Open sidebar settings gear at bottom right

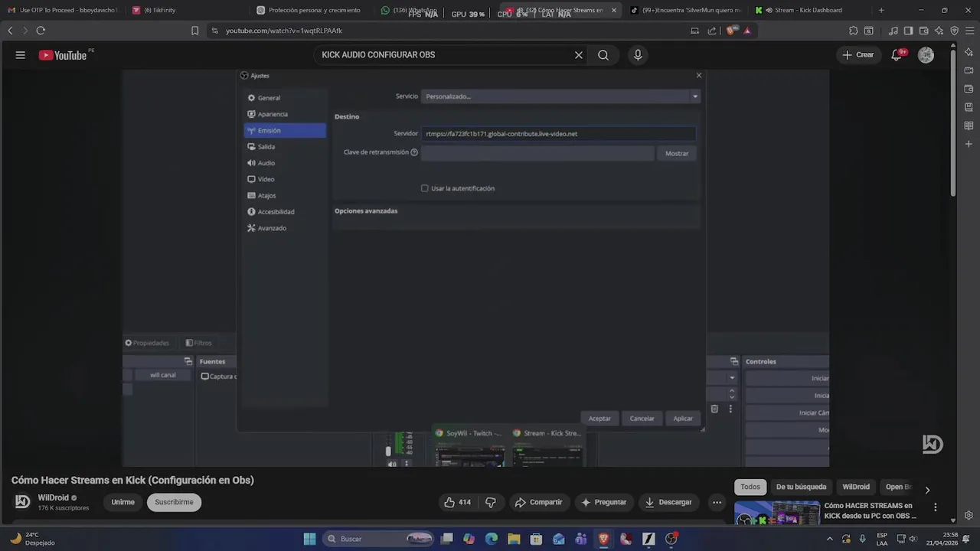[x=969, y=515]
